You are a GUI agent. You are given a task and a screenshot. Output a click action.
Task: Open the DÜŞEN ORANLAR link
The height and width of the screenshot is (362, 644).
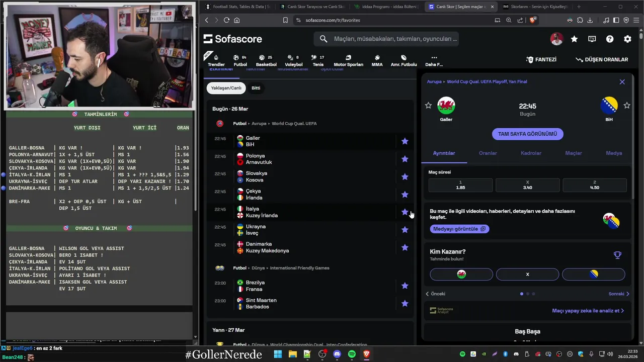[x=602, y=59]
